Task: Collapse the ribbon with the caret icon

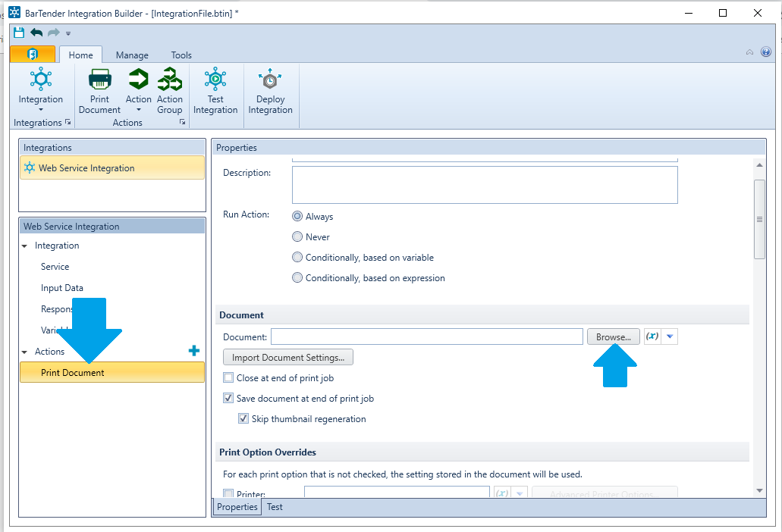Action: click(749, 52)
